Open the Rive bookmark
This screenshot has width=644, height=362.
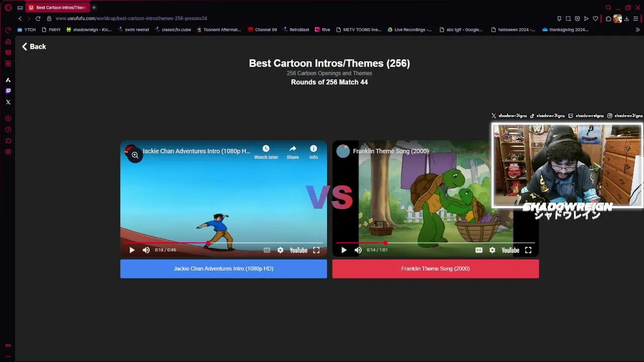[323, 30]
